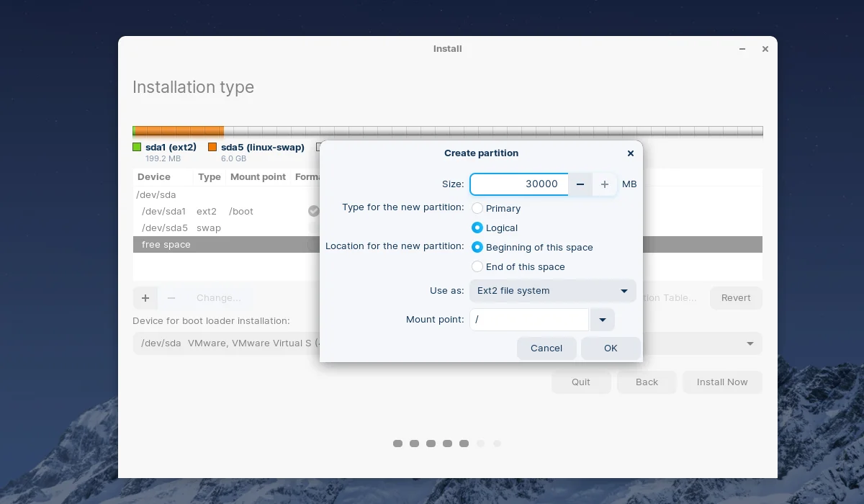Confirm the partition with OK
This screenshot has height=504, width=864.
[611, 348]
